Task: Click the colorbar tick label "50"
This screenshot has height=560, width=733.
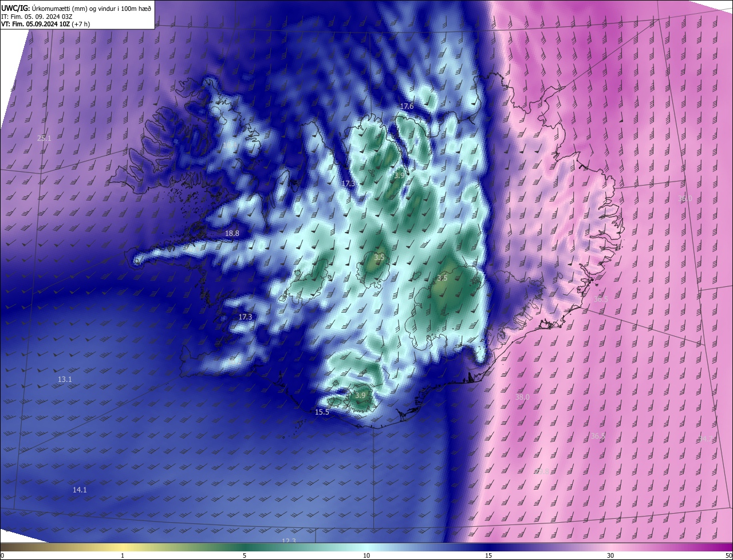Action: coord(728,556)
